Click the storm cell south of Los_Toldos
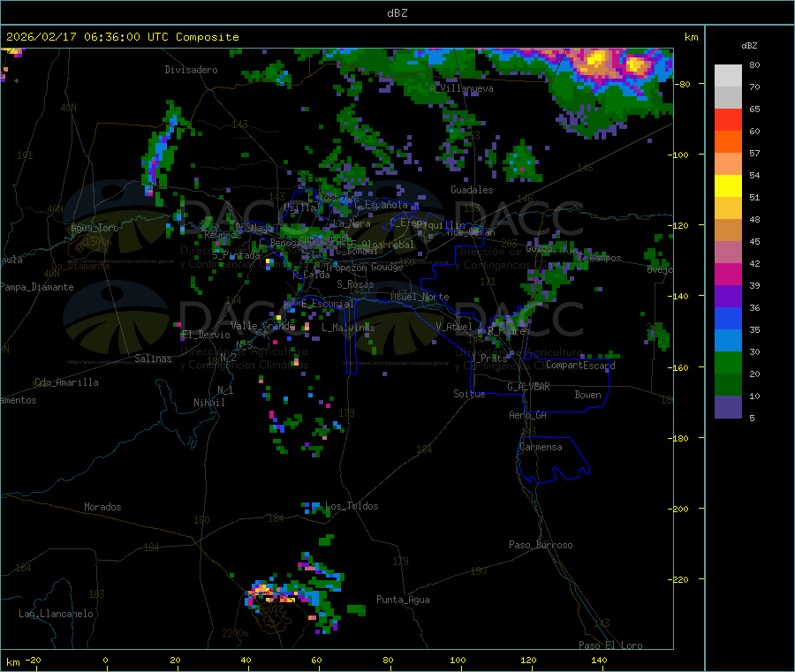 tap(294, 593)
